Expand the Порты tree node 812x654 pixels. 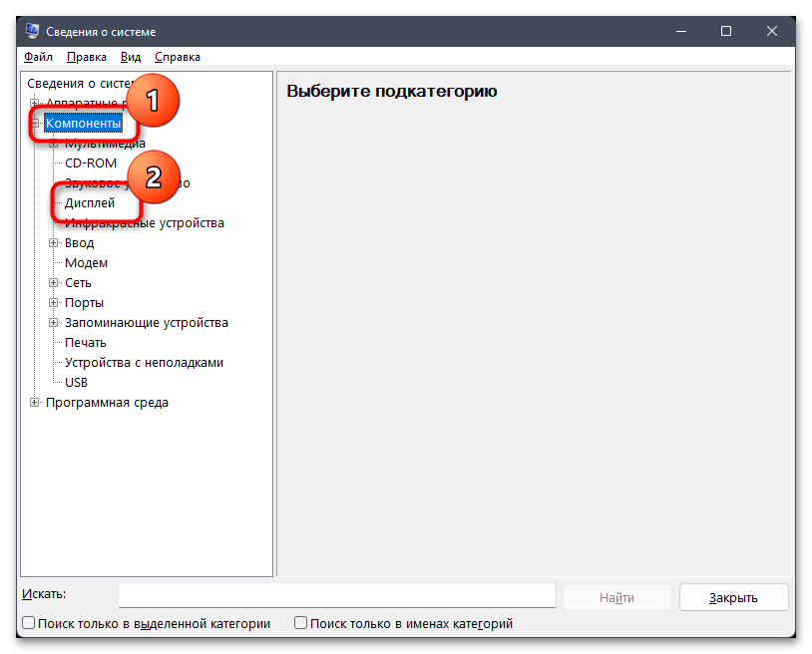tap(53, 303)
